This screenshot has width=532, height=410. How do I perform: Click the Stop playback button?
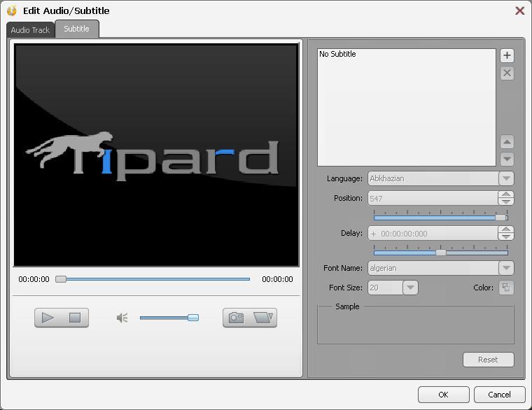click(75, 318)
